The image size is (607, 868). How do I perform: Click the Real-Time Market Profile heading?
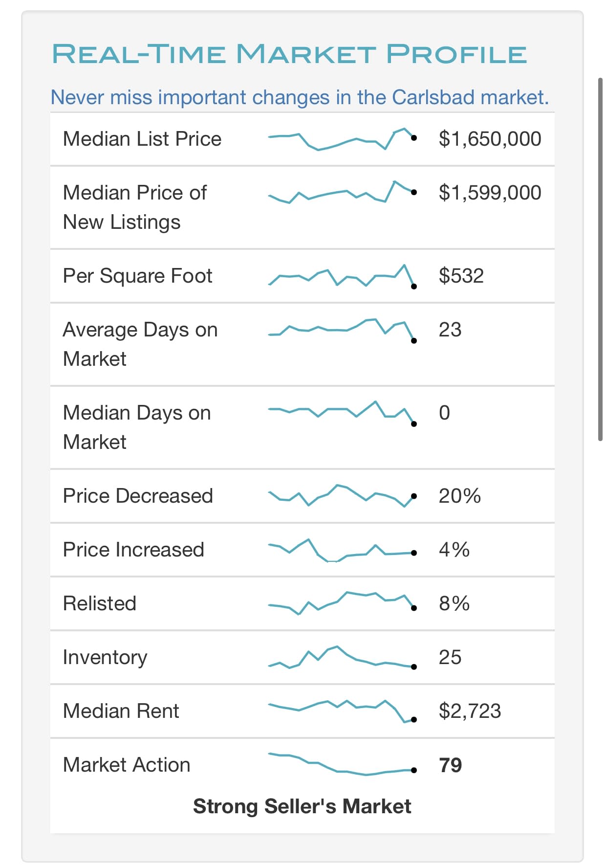point(289,54)
